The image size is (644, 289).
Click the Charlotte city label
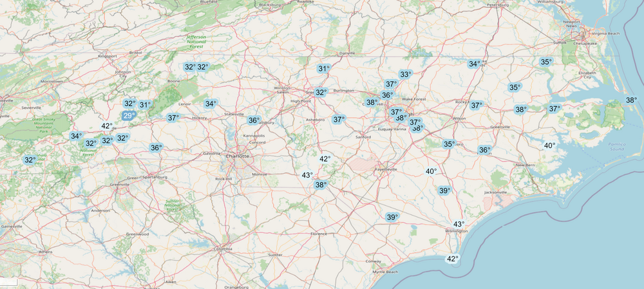[238, 156]
